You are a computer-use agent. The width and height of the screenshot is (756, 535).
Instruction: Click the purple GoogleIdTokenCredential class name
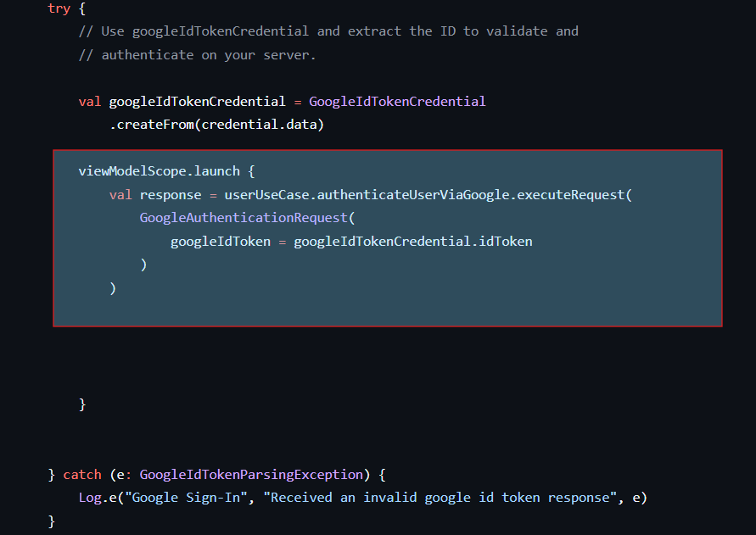coord(397,102)
